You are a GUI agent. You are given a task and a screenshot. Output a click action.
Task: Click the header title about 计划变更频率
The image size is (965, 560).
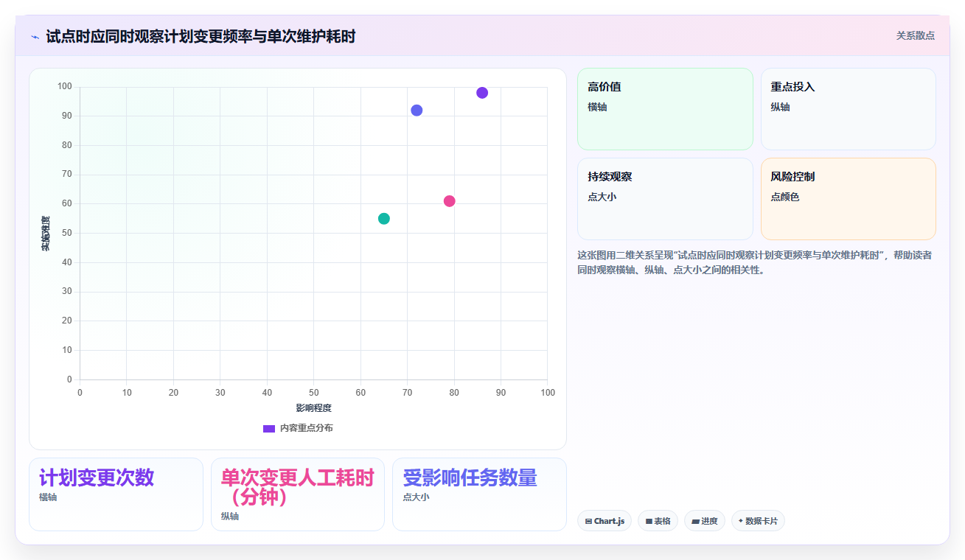click(x=201, y=36)
